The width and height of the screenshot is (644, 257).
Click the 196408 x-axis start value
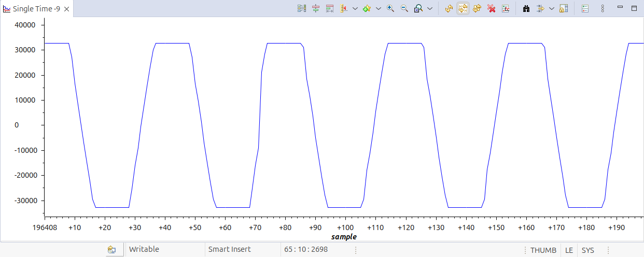point(45,227)
